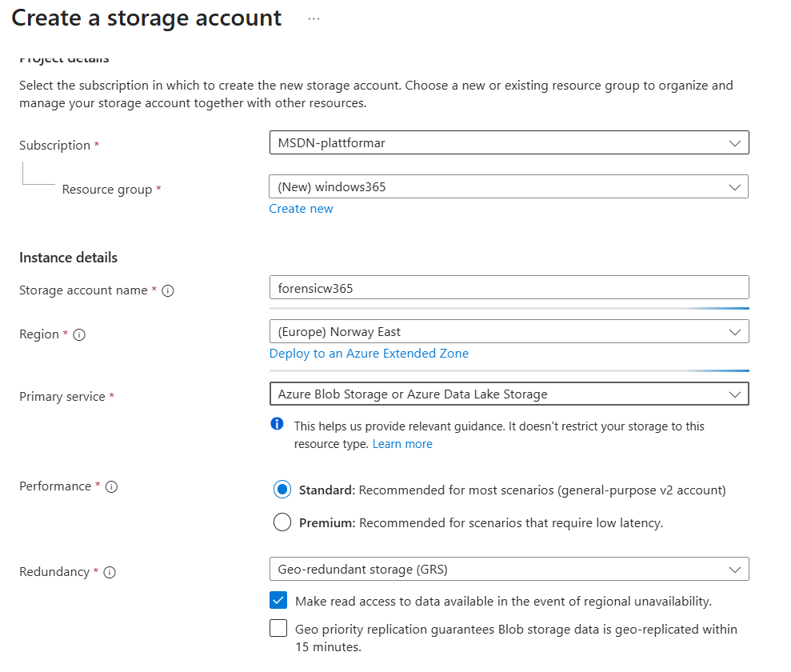The height and width of the screenshot is (672, 791).
Task: Show info tooltip for Performance
Action: coord(111,487)
